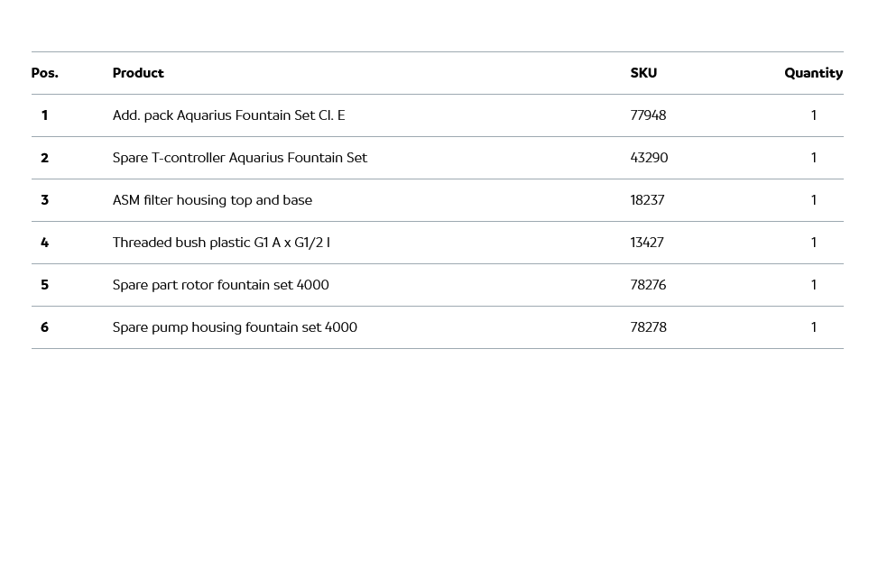This screenshot has height=588, width=878.
Task: Select quantity value for SKU 43290 row
Action: pos(813,158)
